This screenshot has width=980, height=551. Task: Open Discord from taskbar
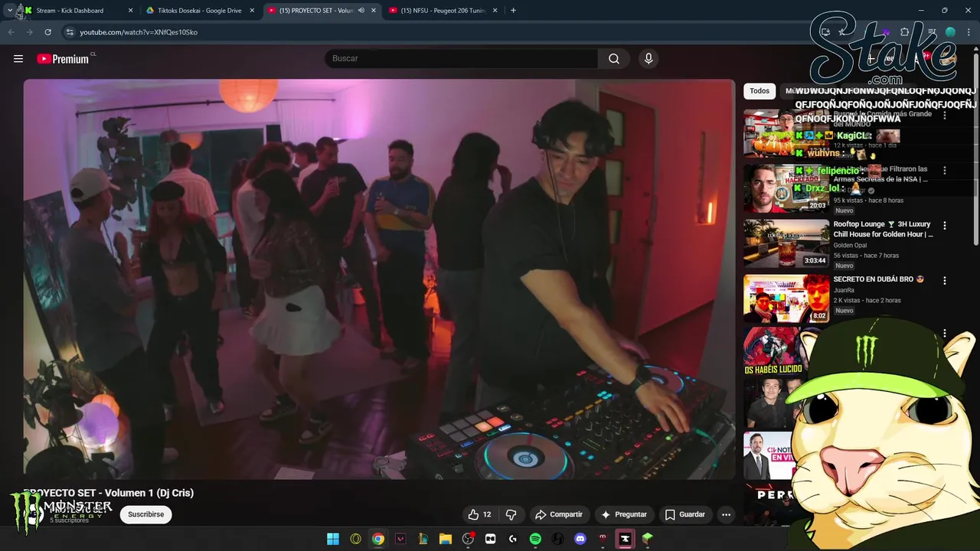580,539
